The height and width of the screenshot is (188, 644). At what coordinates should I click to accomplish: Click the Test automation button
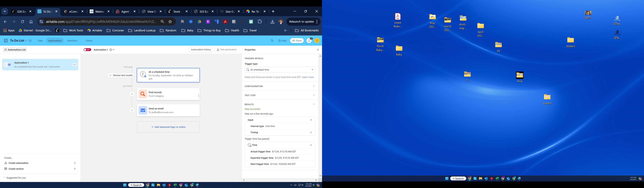[x=227, y=50]
